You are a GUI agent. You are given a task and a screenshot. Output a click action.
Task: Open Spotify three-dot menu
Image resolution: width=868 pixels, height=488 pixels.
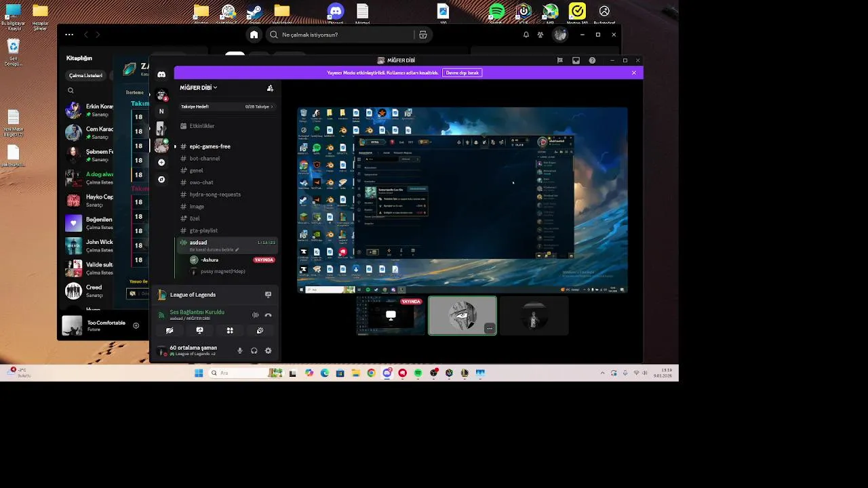69,35
